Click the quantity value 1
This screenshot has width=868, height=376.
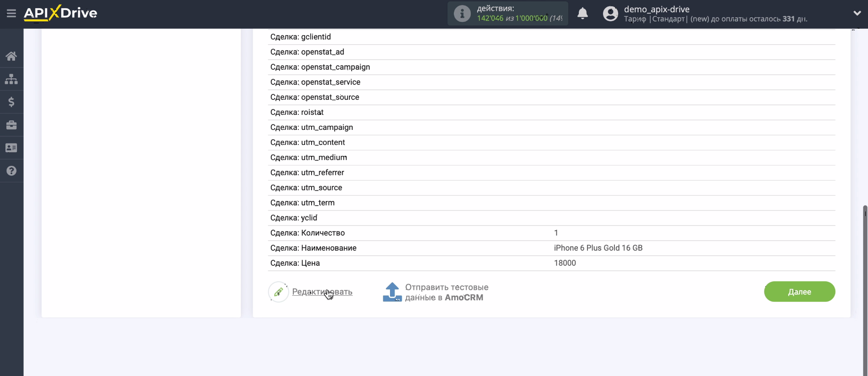point(556,233)
